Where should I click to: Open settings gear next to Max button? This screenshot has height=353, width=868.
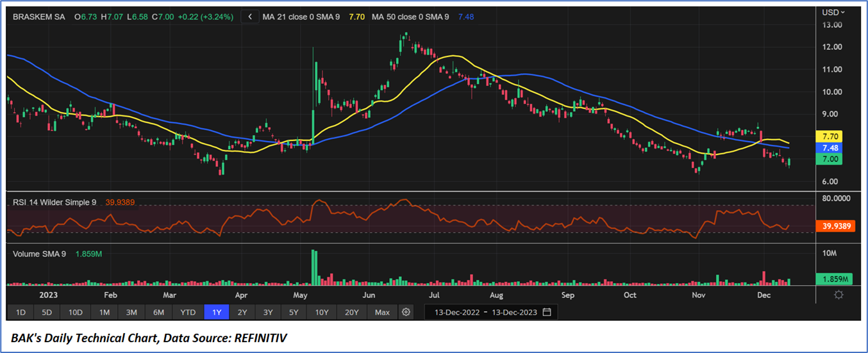click(x=406, y=312)
